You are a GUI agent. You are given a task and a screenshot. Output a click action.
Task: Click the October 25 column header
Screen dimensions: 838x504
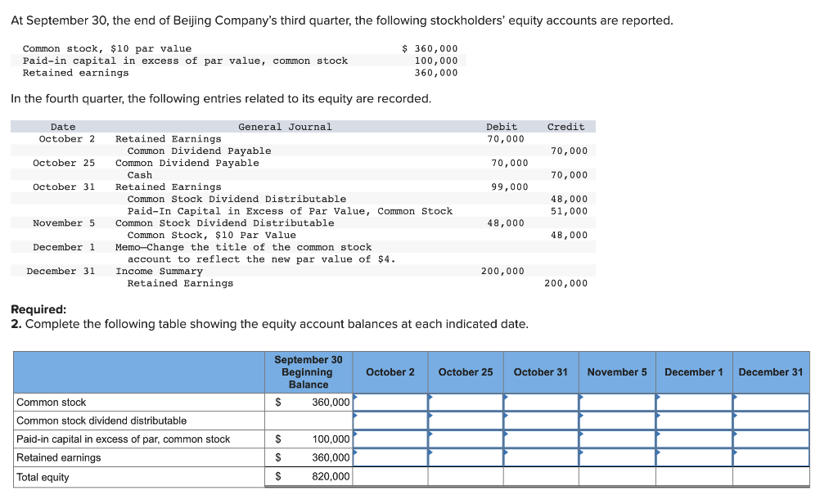coord(466,372)
